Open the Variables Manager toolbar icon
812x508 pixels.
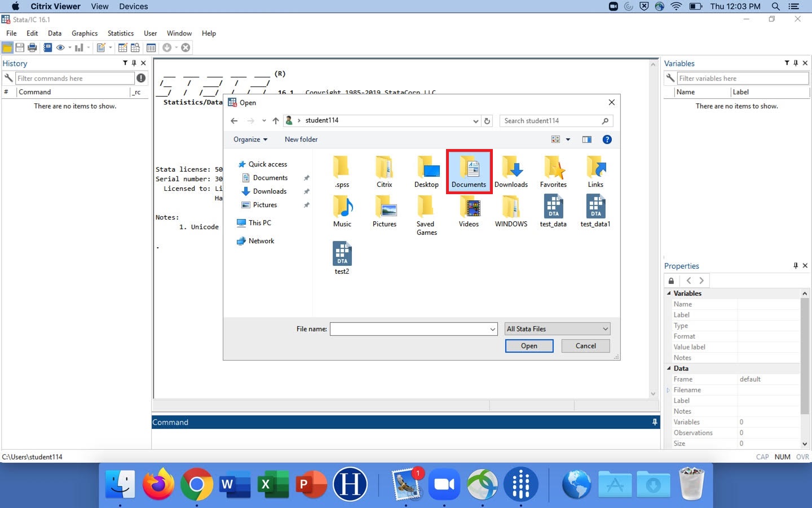click(151, 47)
